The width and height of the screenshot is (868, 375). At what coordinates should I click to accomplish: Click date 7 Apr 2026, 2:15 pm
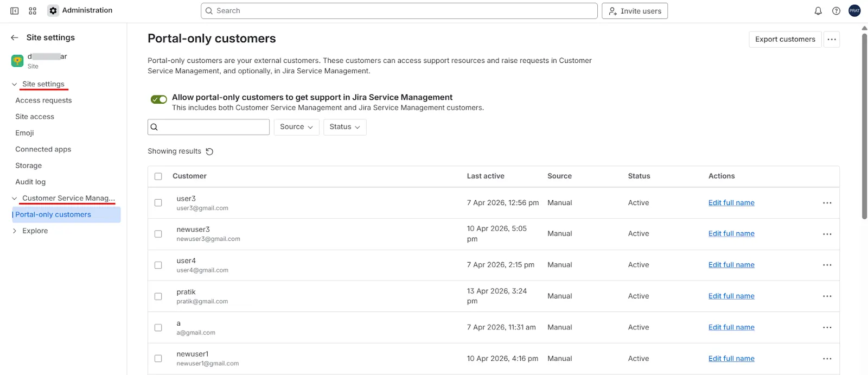click(501, 265)
